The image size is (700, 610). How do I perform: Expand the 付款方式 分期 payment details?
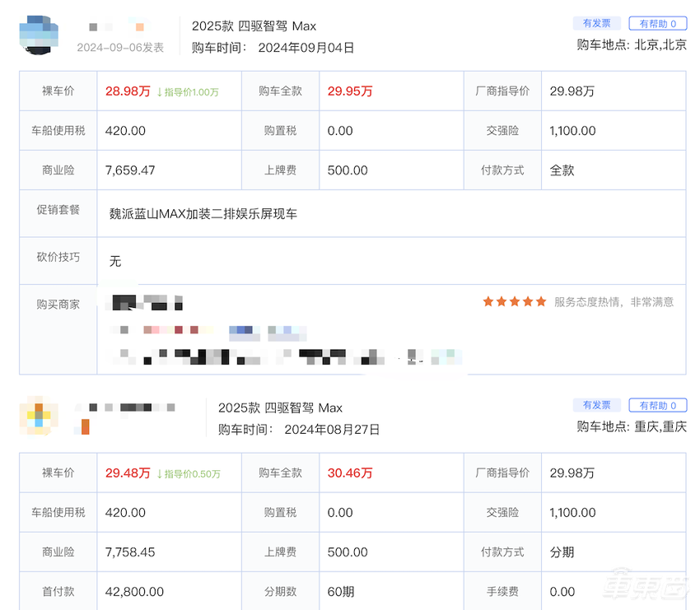pos(561,552)
